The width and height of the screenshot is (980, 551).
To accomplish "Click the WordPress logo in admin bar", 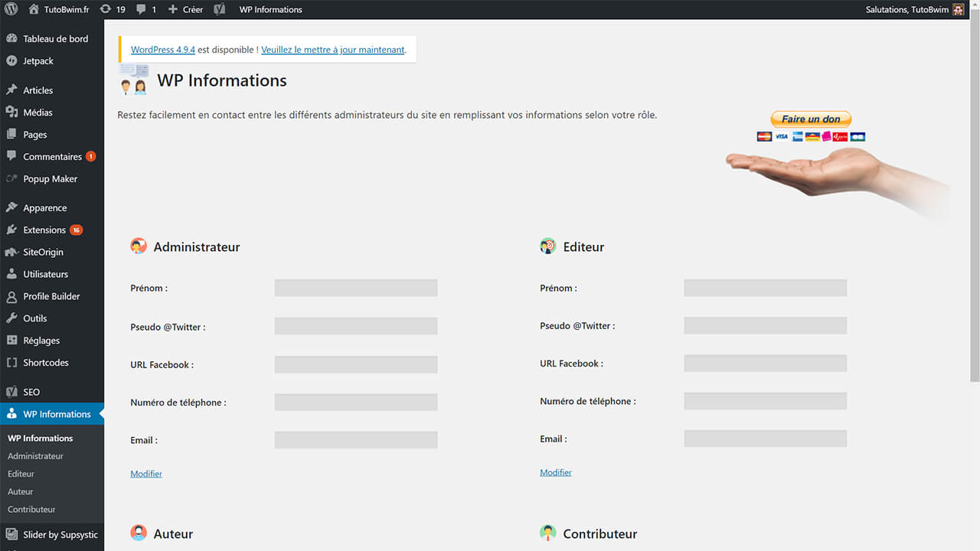I will [x=11, y=9].
